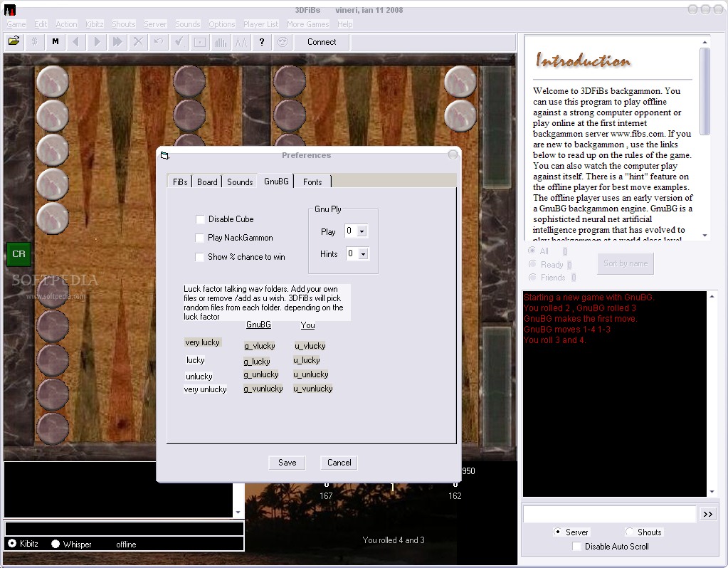Click the fast forward double-arrow icon

click(x=117, y=42)
